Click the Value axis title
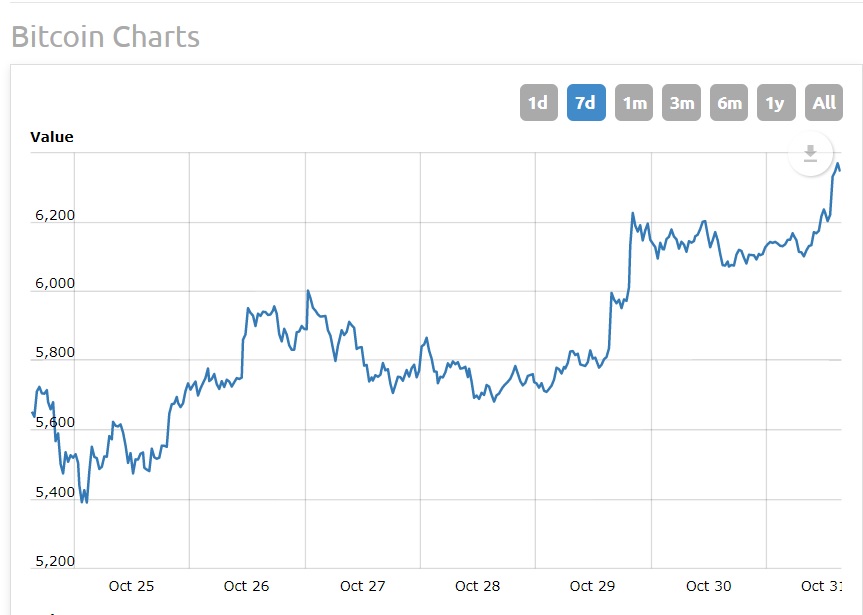This screenshot has width=863, height=615. (x=52, y=137)
